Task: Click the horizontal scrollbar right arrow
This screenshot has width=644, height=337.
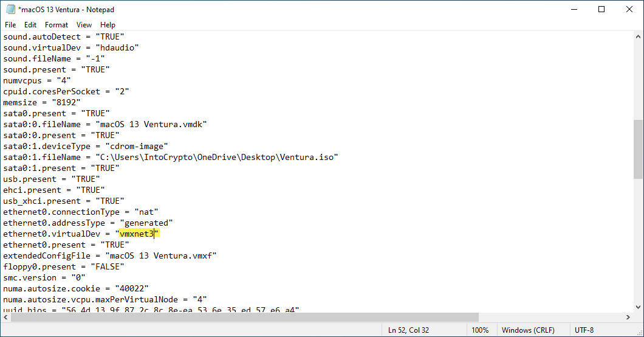Action: coord(628,317)
